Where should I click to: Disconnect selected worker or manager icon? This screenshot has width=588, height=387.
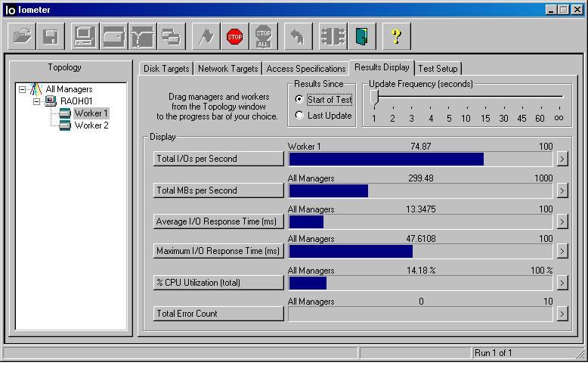tap(333, 36)
